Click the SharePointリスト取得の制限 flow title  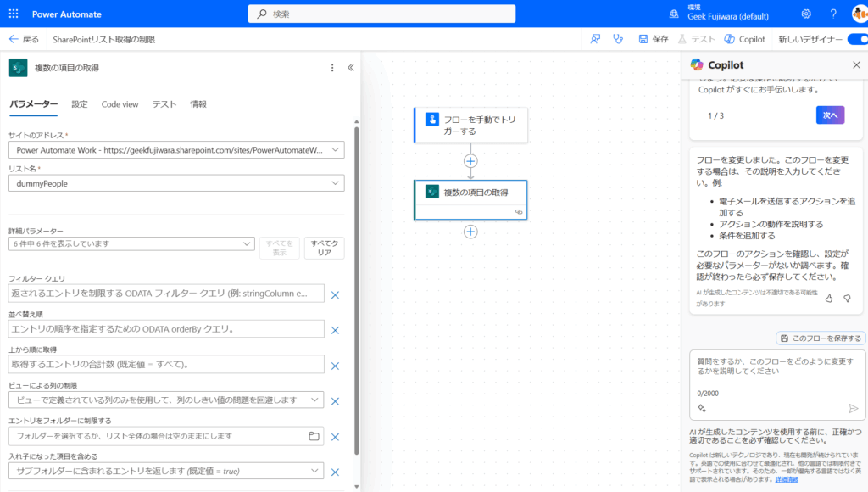pyautogui.click(x=104, y=39)
